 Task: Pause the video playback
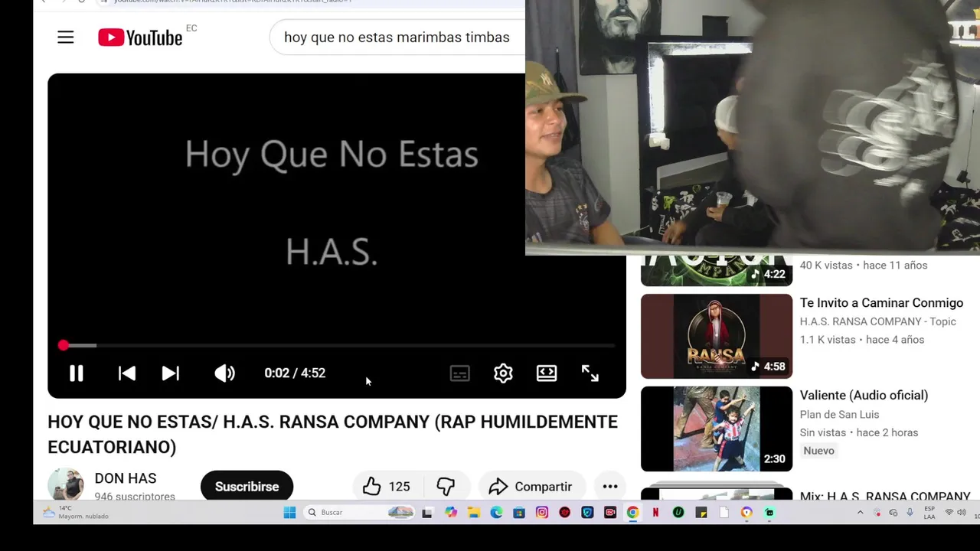(x=77, y=373)
